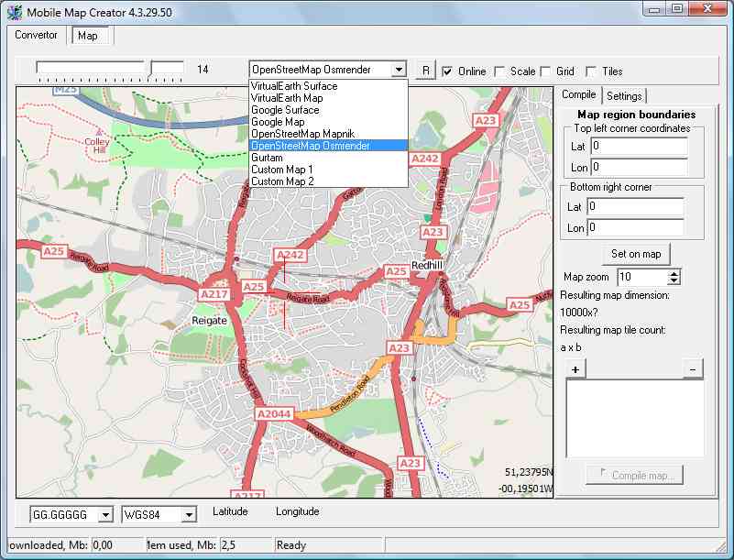Viewport: 734px width, 560px height.
Task: Decrease Map zoom with the down arrow
Action: click(674, 280)
